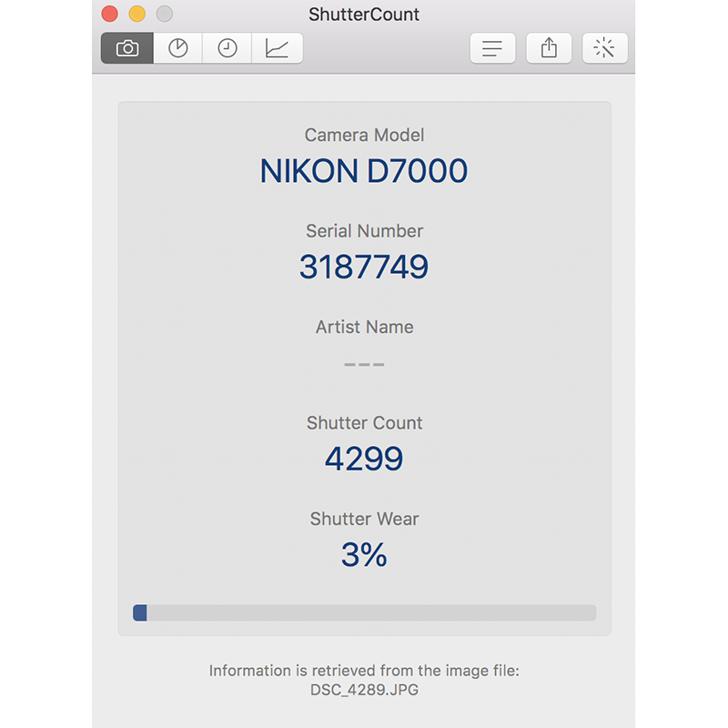The height and width of the screenshot is (728, 728).
Task: Show the line graph view
Action: (278, 48)
